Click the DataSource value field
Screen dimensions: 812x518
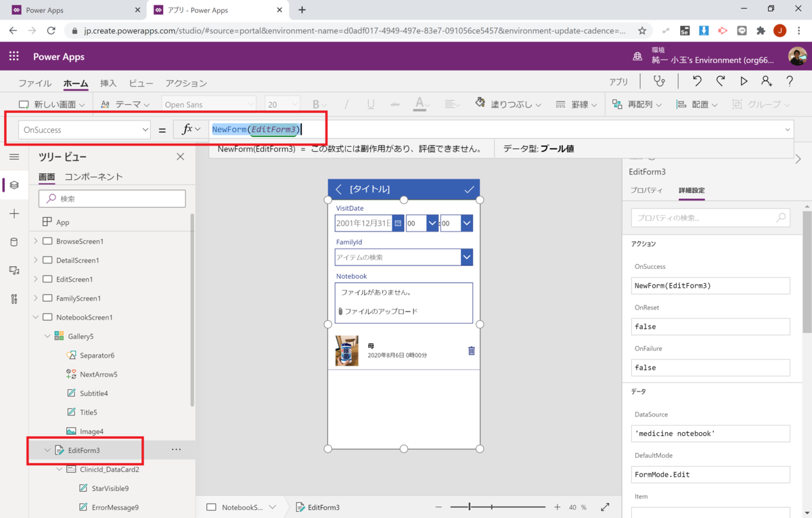[710, 433]
